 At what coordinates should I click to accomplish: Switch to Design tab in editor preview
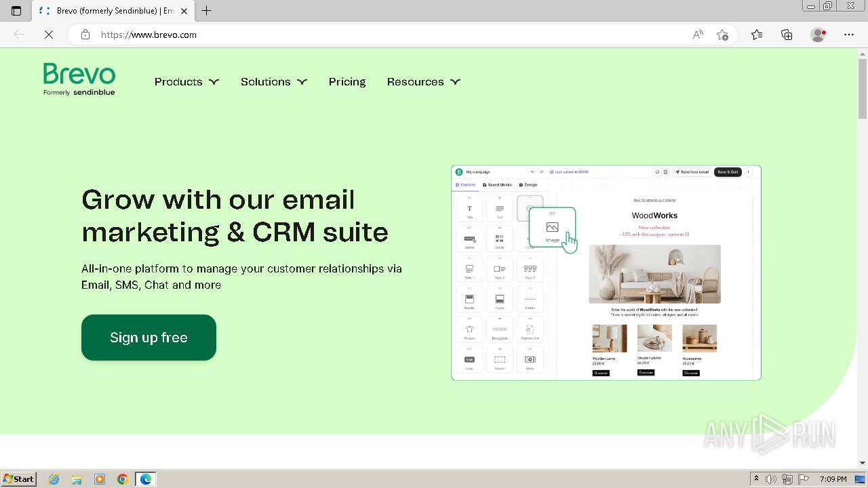pyautogui.click(x=528, y=184)
